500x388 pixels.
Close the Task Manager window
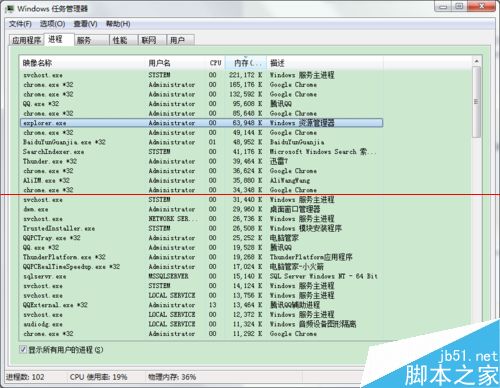coord(481,6)
